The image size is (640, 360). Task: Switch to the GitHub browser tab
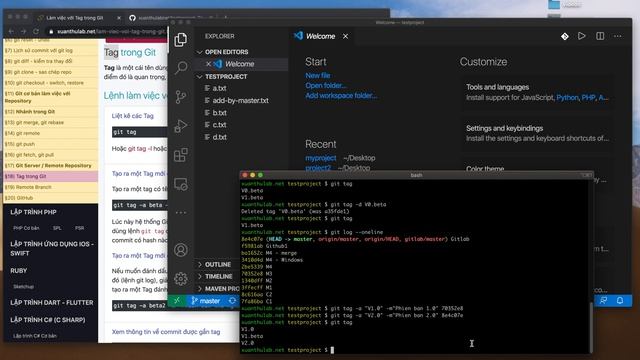coord(171,18)
